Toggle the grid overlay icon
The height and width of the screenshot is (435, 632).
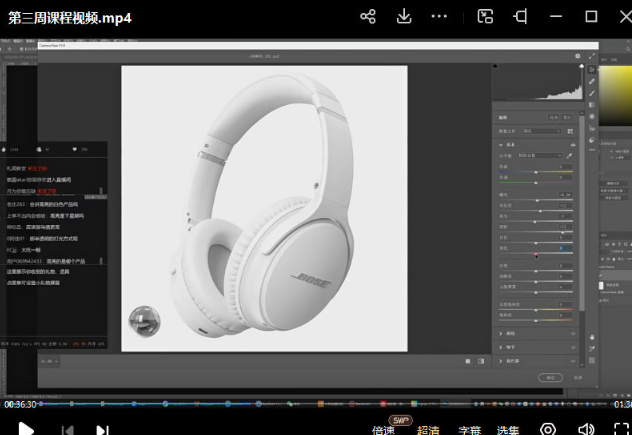click(x=592, y=360)
